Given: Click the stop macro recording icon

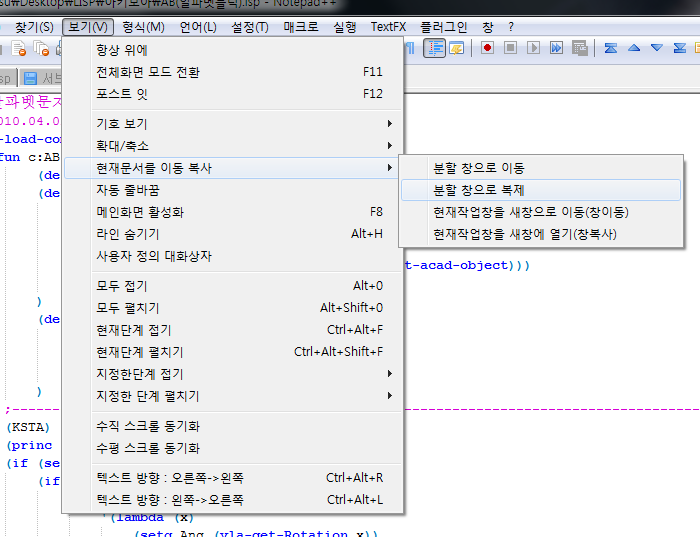Looking at the screenshot, I should [510, 48].
